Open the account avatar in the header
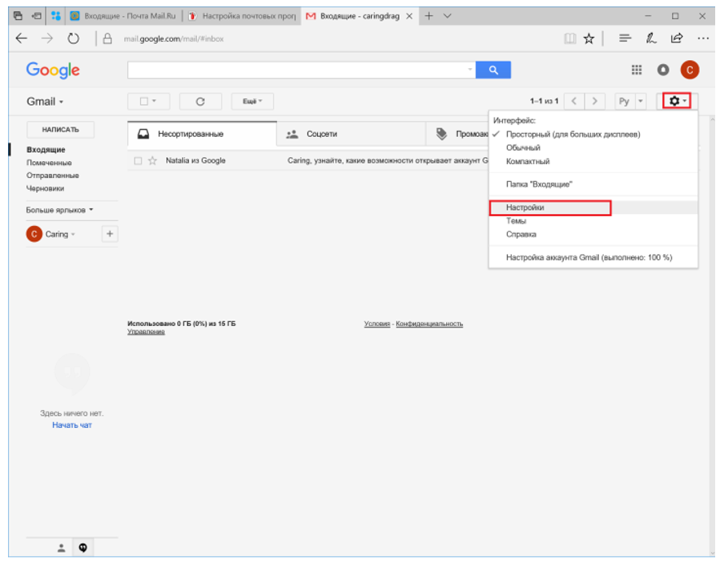Image resolution: width=728 pixels, height=568 pixels. pos(690,70)
